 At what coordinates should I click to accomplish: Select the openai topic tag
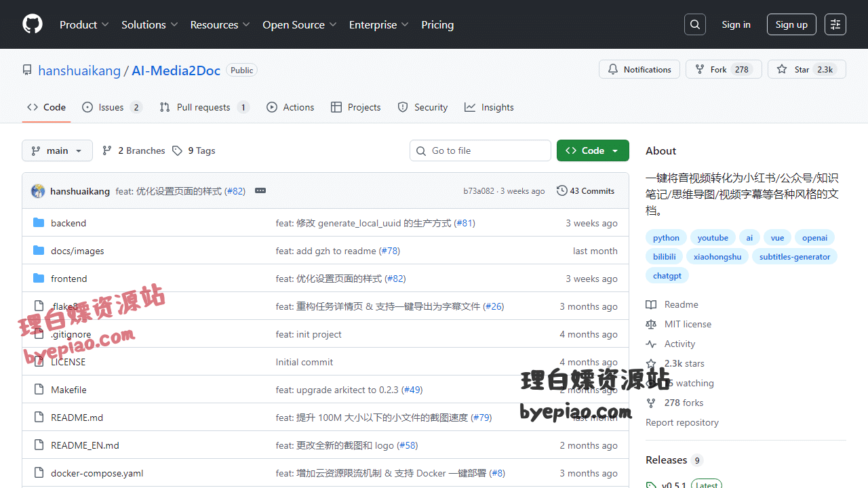(x=814, y=238)
